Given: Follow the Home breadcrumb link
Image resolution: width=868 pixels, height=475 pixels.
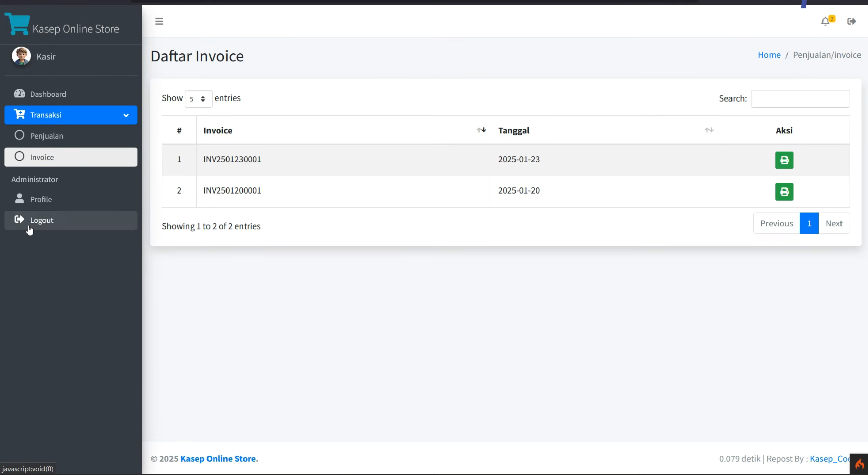Looking at the screenshot, I should coord(769,55).
